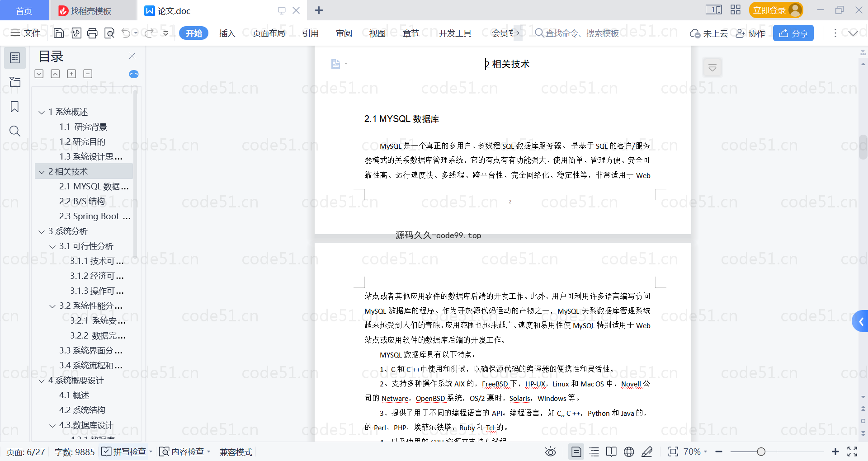Select the 插入 ribbon tab

point(227,33)
